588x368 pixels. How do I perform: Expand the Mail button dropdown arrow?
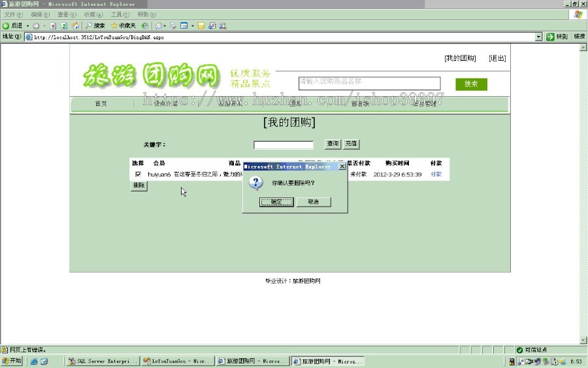[165, 26]
